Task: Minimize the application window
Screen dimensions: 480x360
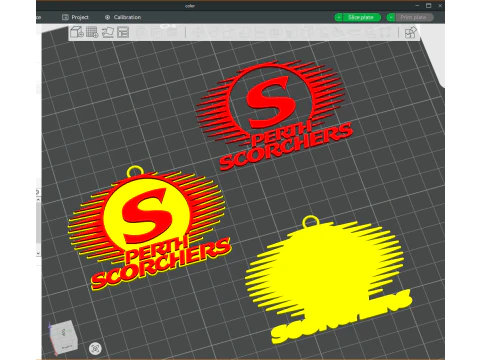Action: [417, 6]
